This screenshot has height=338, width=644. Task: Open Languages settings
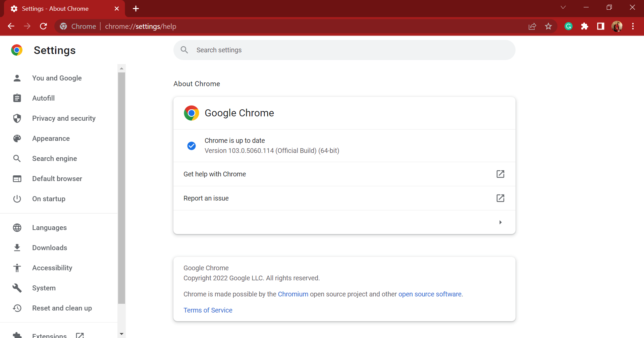[x=49, y=228]
